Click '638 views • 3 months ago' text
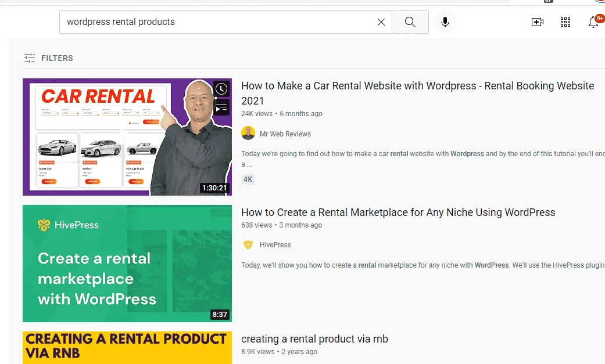 tap(281, 225)
